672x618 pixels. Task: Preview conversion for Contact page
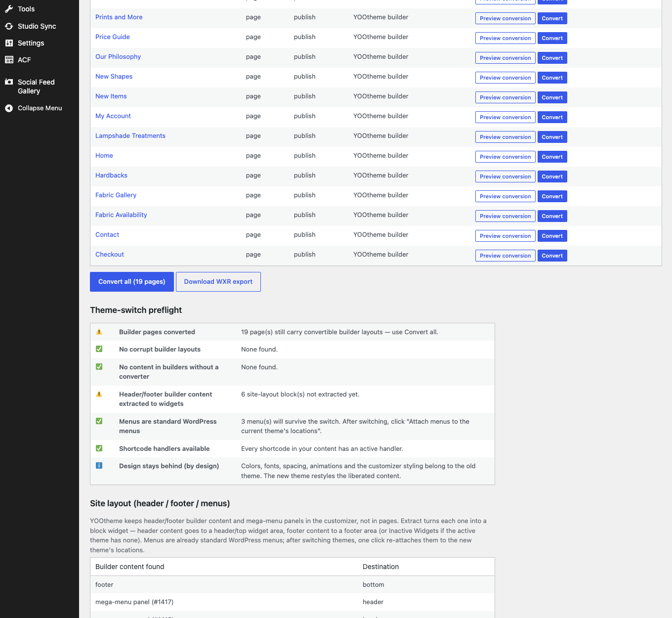click(x=505, y=236)
